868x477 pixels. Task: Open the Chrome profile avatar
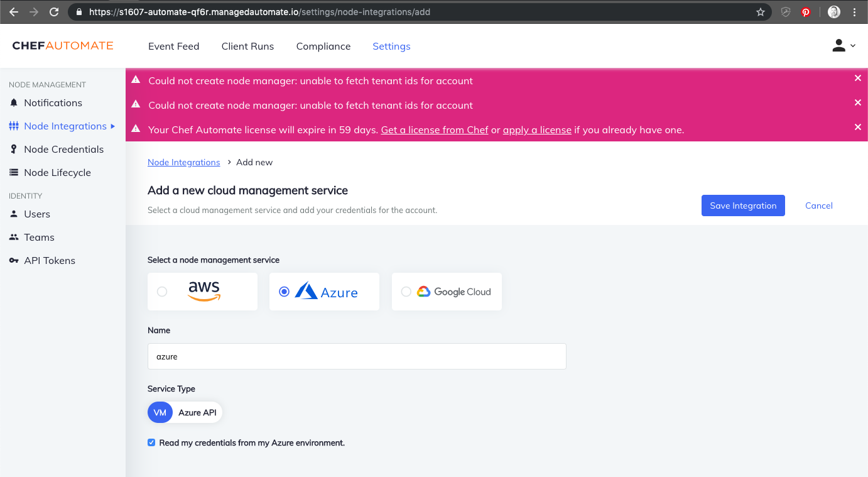coord(834,12)
